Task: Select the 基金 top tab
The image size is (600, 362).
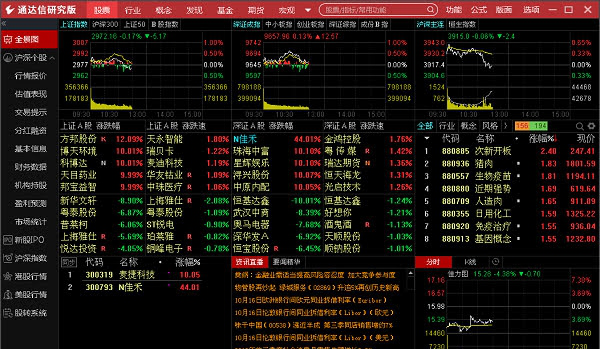Action: click(x=225, y=10)
